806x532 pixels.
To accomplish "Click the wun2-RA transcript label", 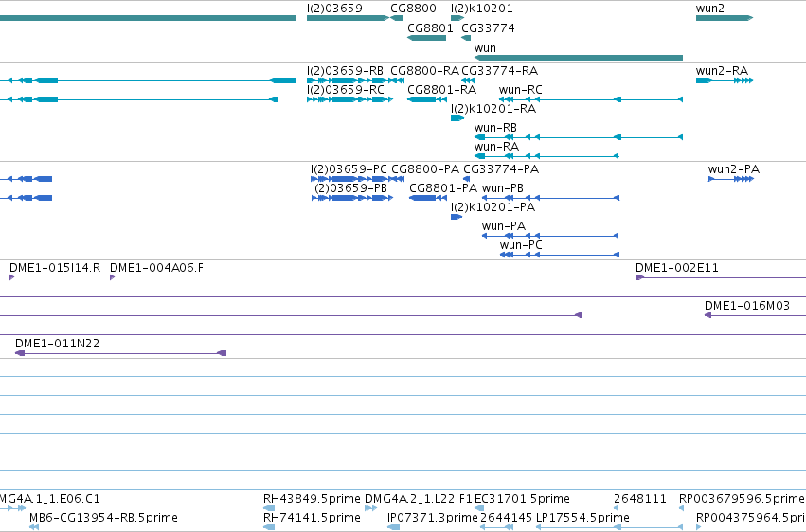I will point(722,71).
